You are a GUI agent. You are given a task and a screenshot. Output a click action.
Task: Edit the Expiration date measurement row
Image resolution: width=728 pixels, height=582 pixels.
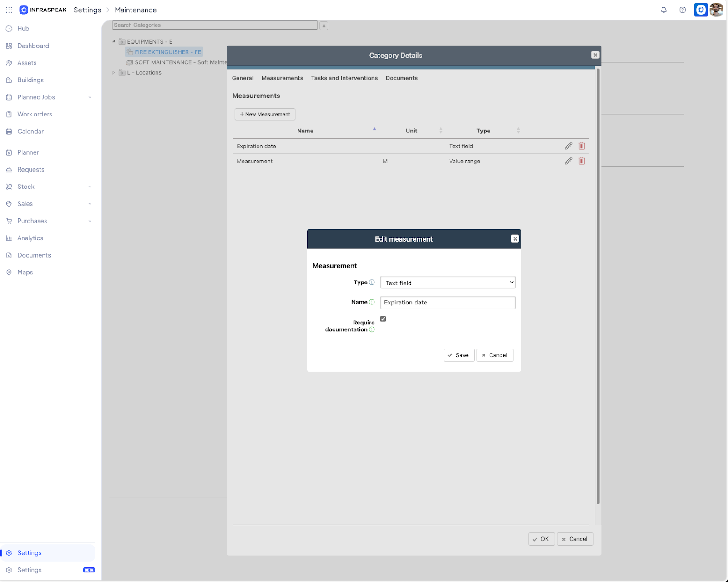(569, 146)
